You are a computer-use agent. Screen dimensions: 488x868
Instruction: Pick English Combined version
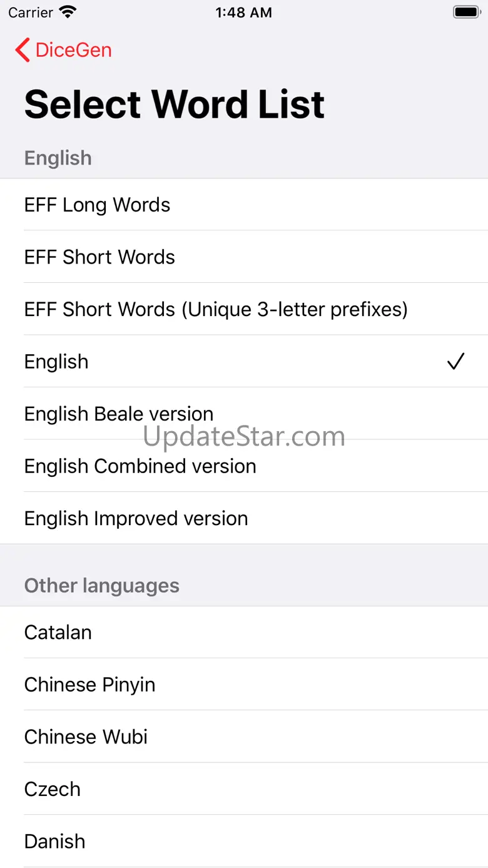pos(244,466)
